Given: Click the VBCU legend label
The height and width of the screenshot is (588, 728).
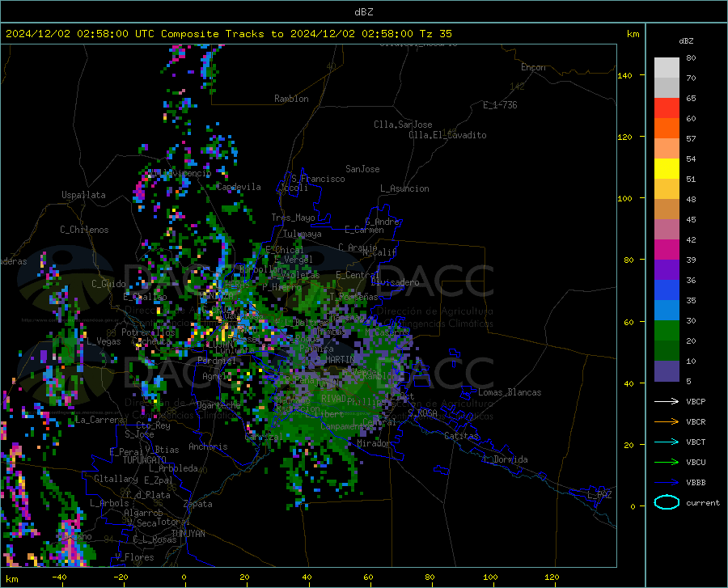Looking at the screenshot, I should click(x=696, y=463).
